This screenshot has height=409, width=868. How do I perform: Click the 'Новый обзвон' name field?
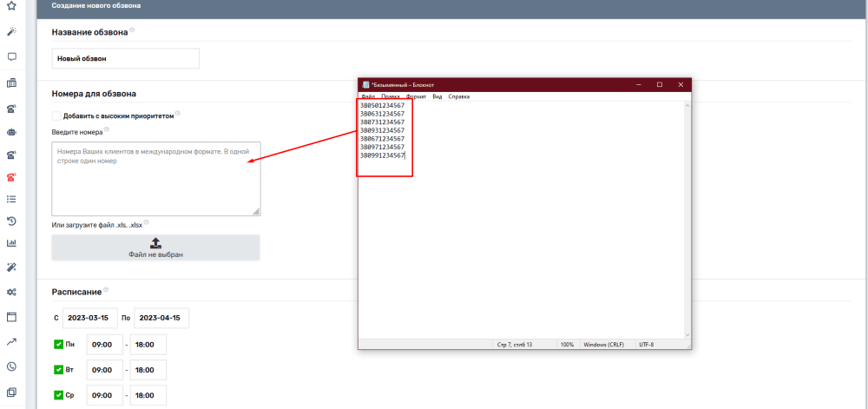(126, 58)
